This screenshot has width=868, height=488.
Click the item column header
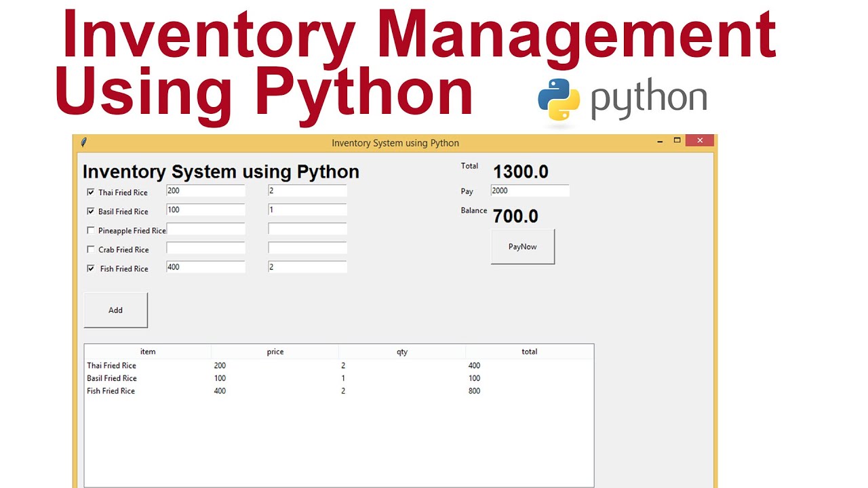[148, 352]
